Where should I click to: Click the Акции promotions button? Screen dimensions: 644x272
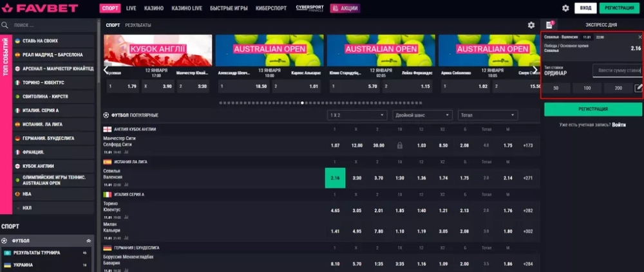[x=345, y=8]
